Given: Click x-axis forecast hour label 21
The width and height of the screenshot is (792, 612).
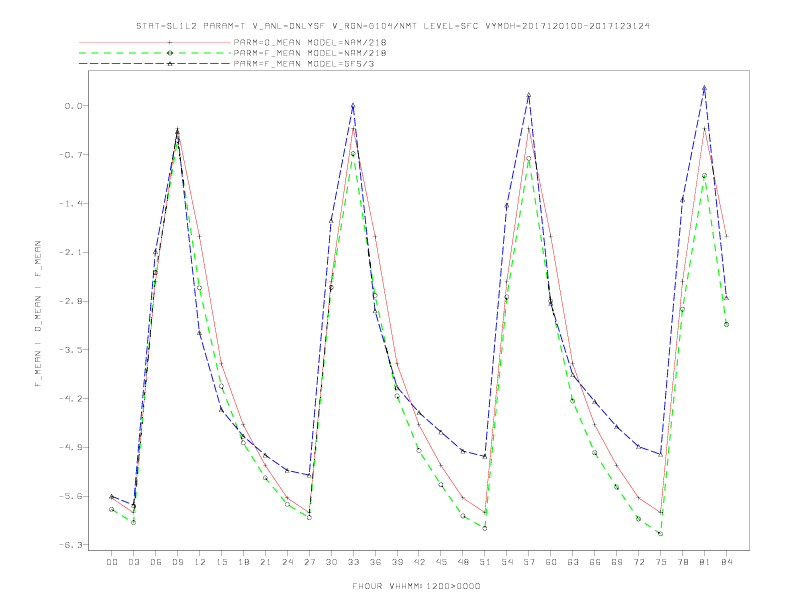Looking at the screenshot, I should pyautogui.click(x=265, y=562).
